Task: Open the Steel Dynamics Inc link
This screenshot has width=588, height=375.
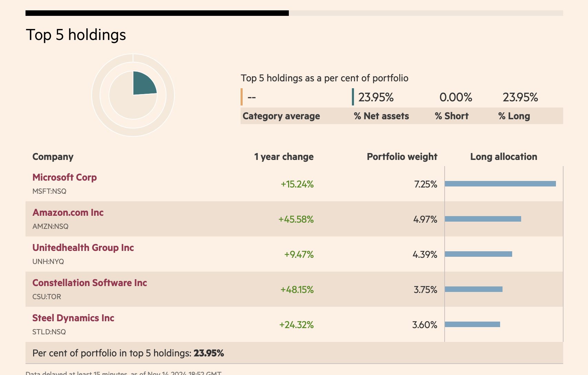Action: coord(73,318)
